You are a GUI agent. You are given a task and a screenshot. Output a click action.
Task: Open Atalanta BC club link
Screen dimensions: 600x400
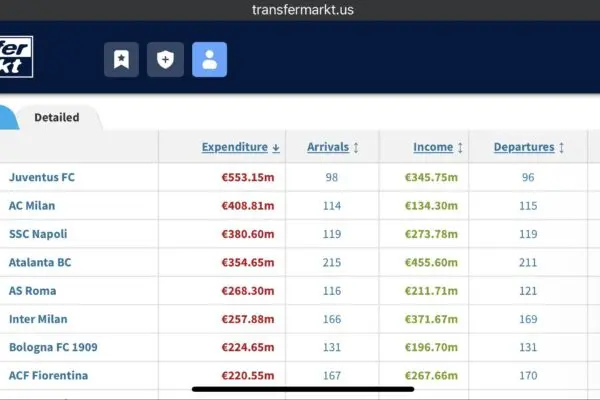(x=40, y=262)
